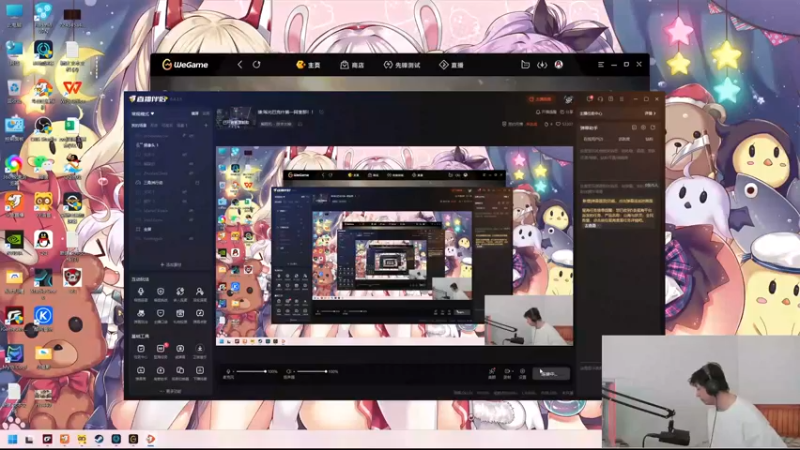Screen dimensions: 800x450
Task: Mute the speaker via its icon
Action: point(288,371)
